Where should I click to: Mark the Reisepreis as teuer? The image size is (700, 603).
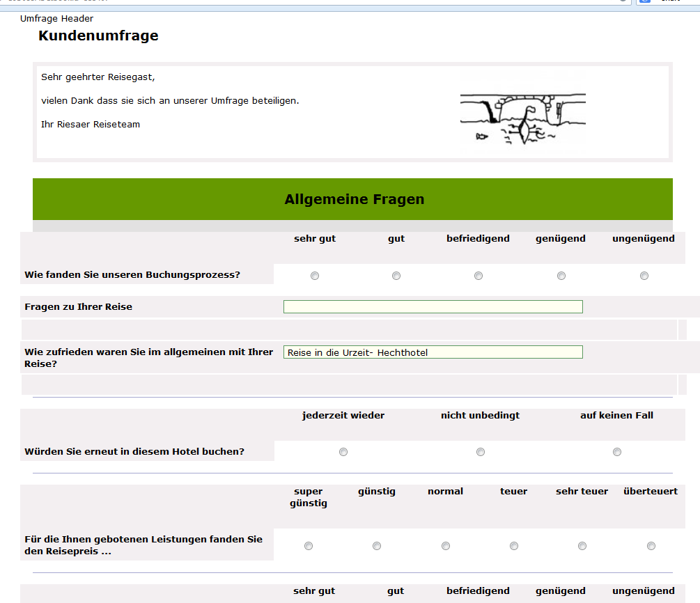(x=514, y=546)
